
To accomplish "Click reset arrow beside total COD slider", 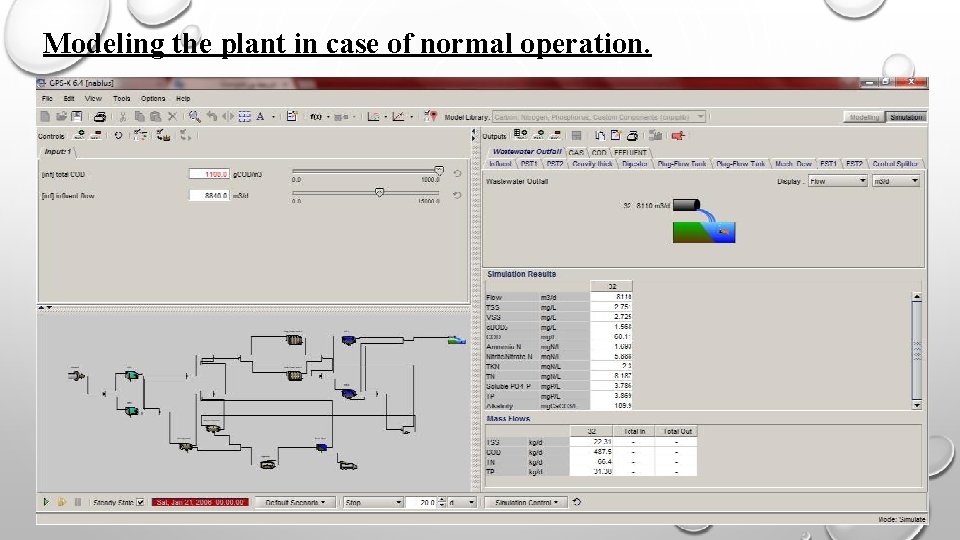I will click(x=457, y=174).
